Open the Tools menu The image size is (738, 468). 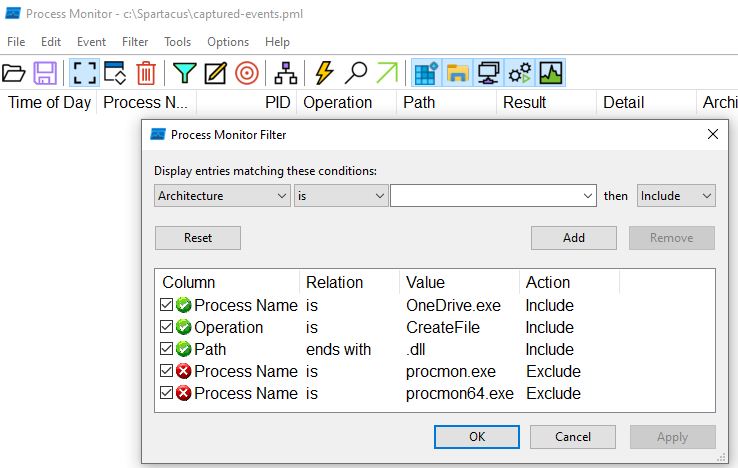(177, 42)
